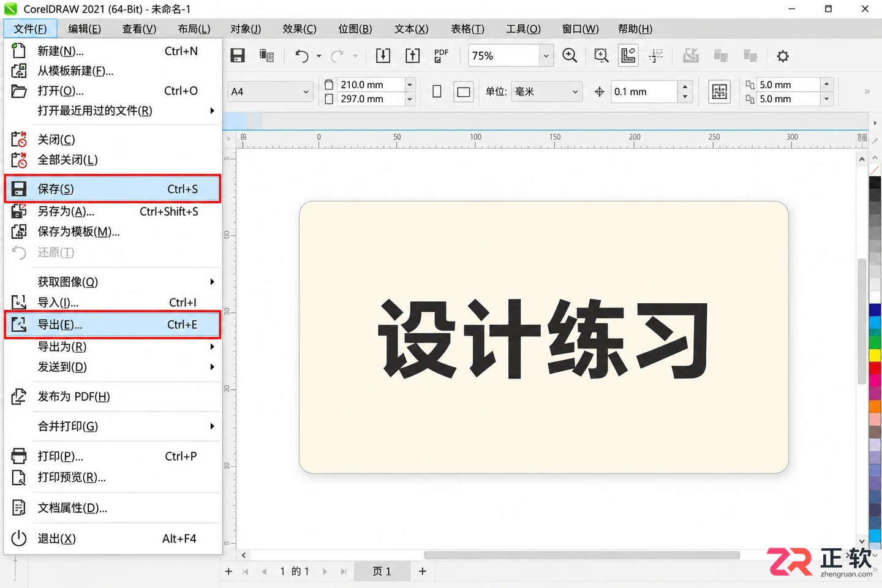The height and width of the screenshot is (588, 882).
Task: Open the 毫米 units dropdown
Action: [575, 92]
